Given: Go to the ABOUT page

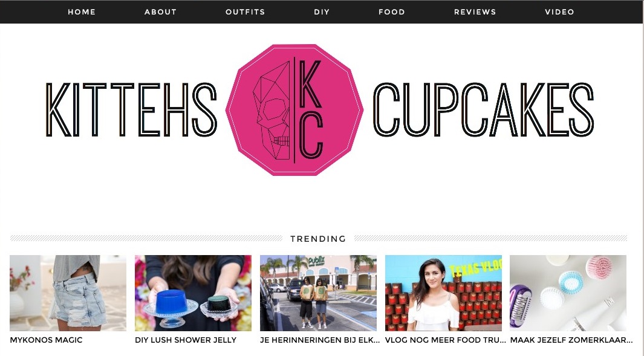Looking at the screenshot, I should tap(160, 12).
